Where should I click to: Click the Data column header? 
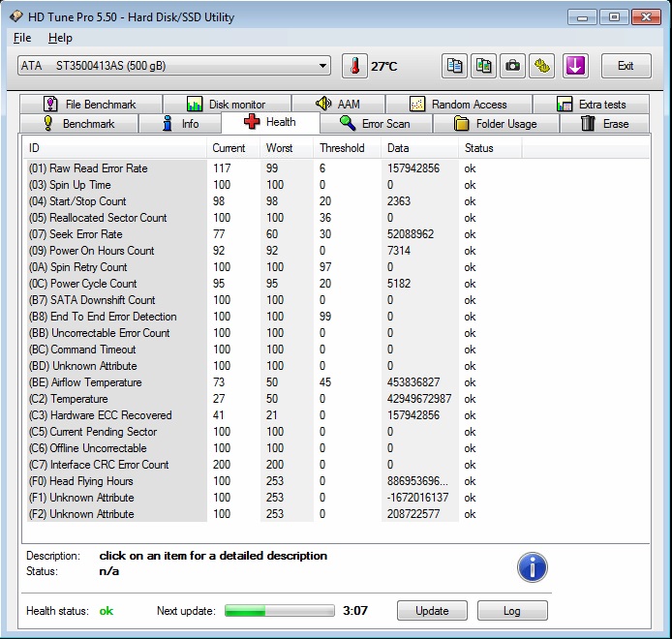point(420,148)
